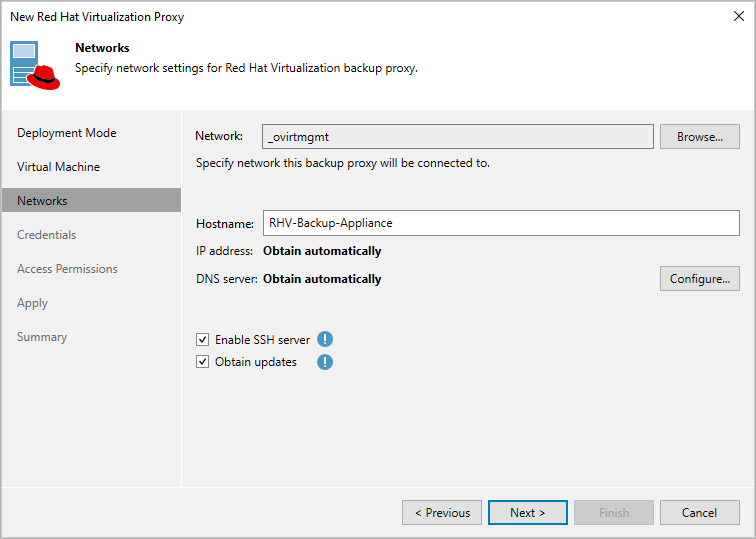Click the Network field showing _ovirtmgmt

pos(458,137)
